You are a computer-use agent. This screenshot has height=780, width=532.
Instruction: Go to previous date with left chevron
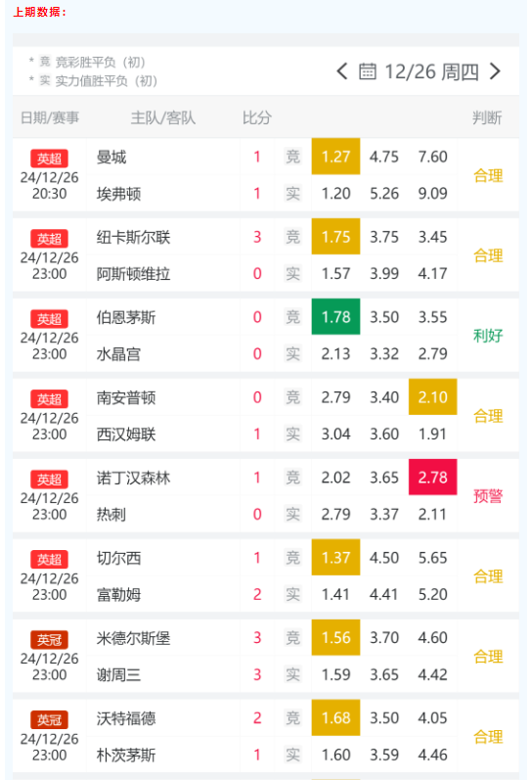341,71
